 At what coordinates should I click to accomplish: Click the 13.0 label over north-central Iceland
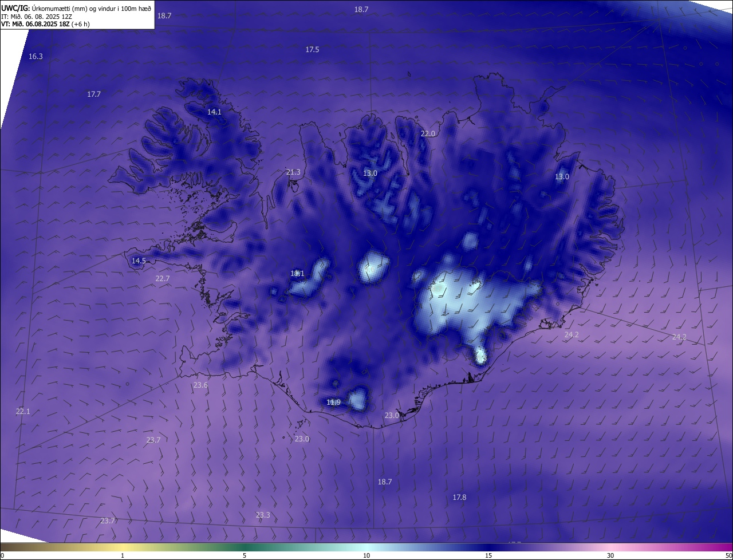pos(370,173)
